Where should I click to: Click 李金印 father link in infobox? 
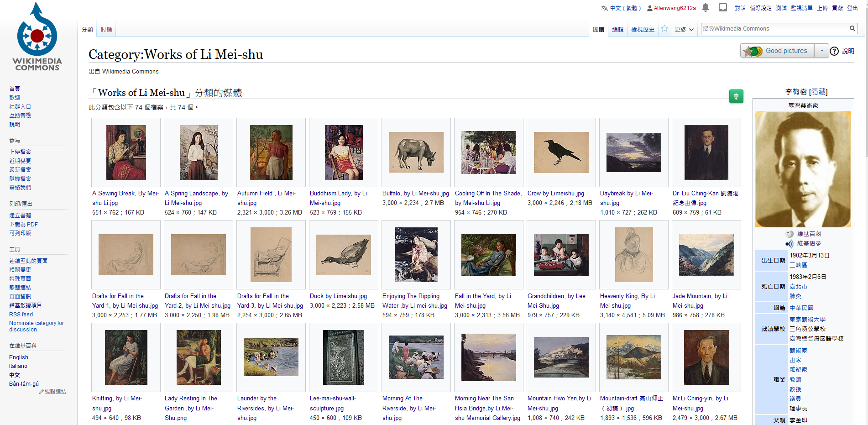click(798, 420)
